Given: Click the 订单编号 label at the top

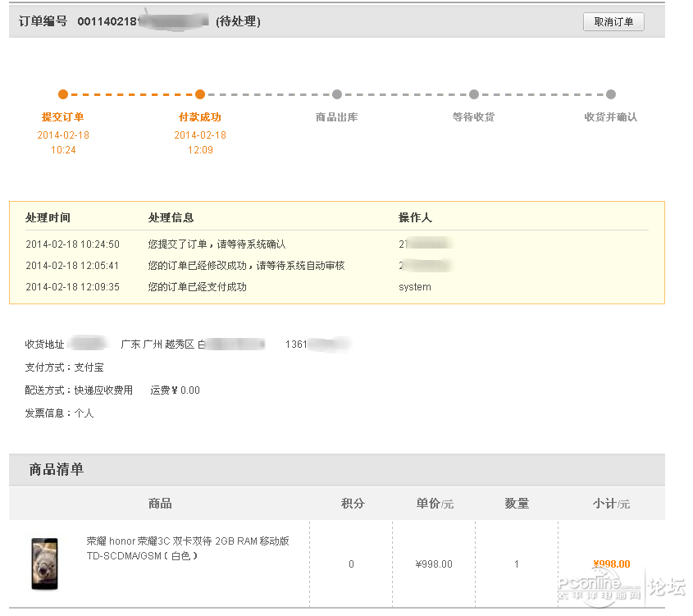Looking at the screenshot, I should pyautogui.click(x=43, y=21).
